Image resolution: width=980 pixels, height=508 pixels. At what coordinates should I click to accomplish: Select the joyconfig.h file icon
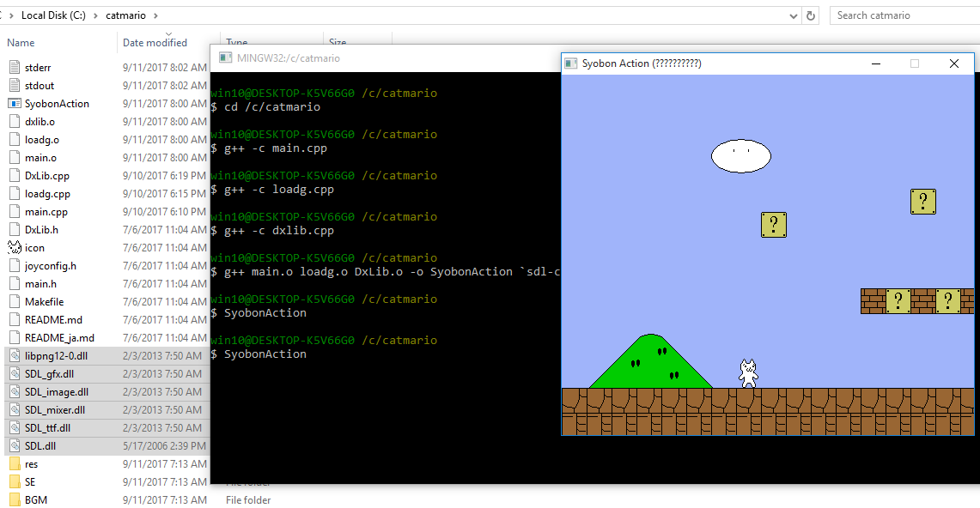pos(15,266)
